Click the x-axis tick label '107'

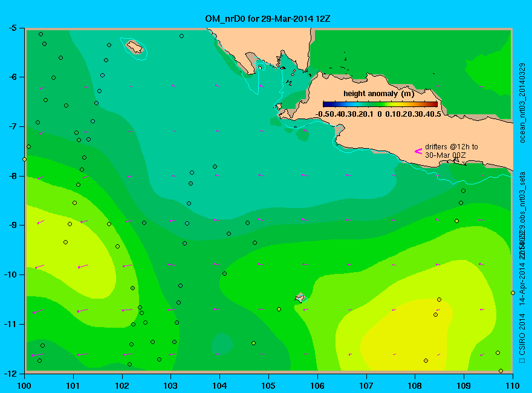(366, 386)
